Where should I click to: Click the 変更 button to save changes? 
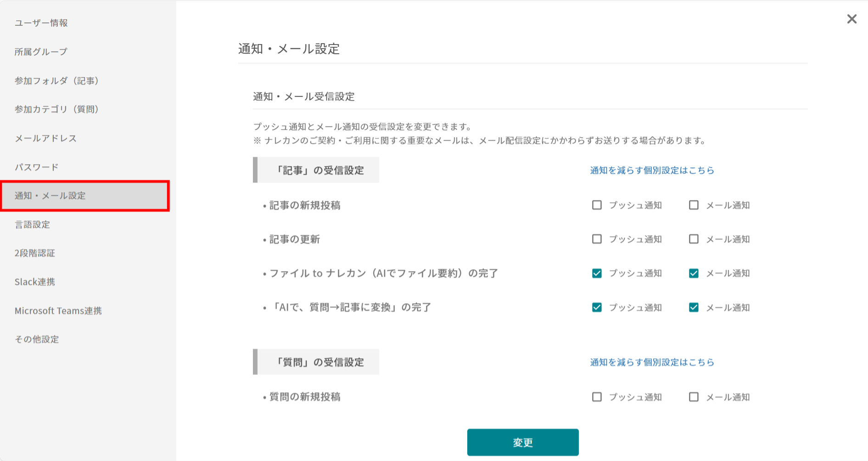(522, 442)
